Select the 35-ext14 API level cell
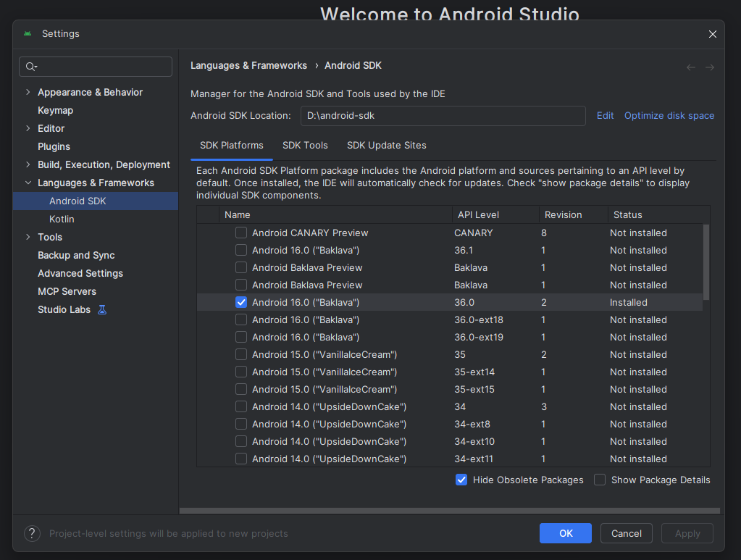 tap(474, 372)
